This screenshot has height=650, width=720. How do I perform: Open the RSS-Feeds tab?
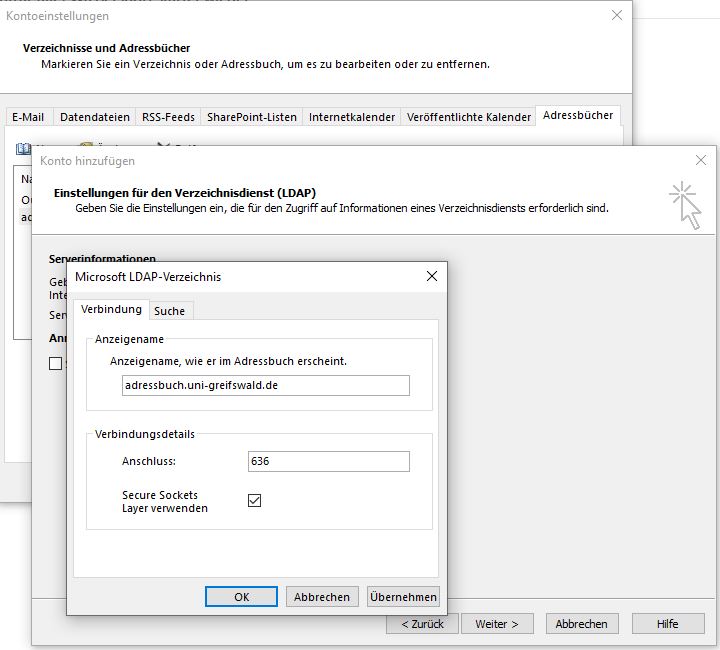tap(167, 117)
